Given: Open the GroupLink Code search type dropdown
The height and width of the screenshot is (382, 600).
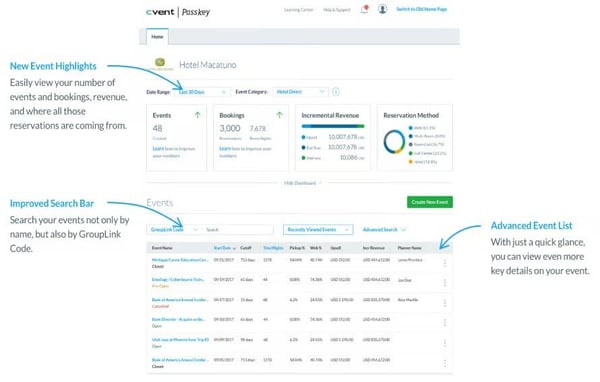Looking at the screenshot, I should pyautogui.click(x=174, y=230).
